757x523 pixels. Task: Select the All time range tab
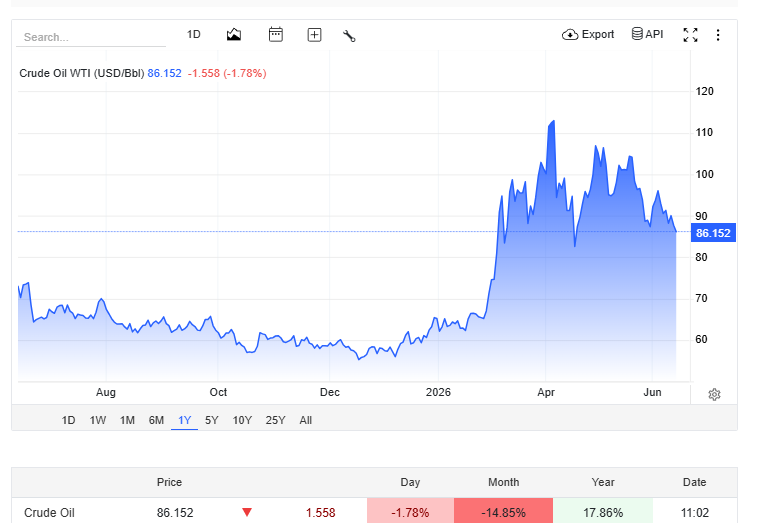(306, 420)
